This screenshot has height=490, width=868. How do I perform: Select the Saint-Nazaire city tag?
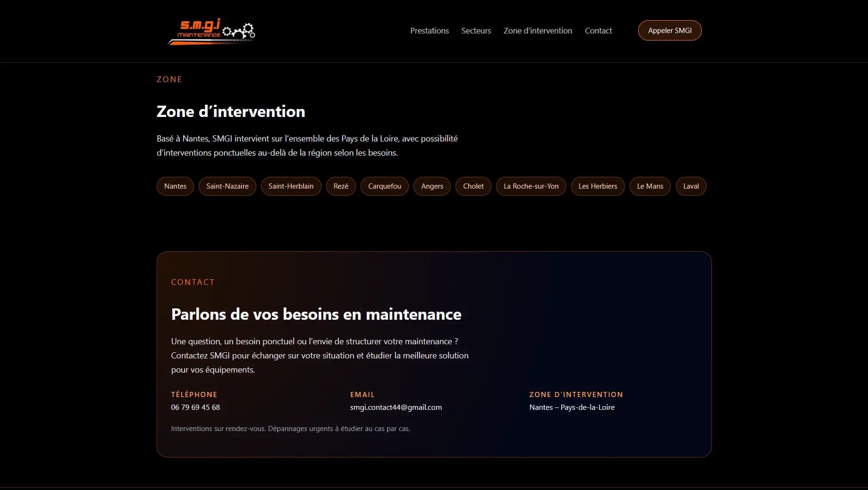(x=227, y=186)
